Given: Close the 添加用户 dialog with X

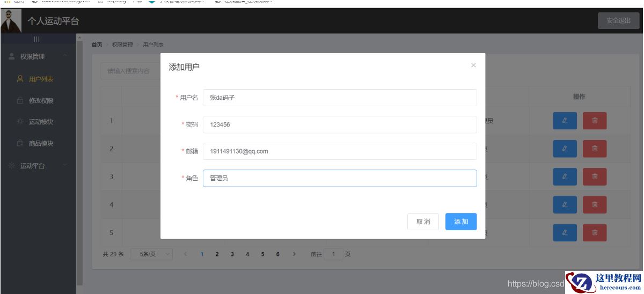Looking at the screenshot, I should [473, 65].
